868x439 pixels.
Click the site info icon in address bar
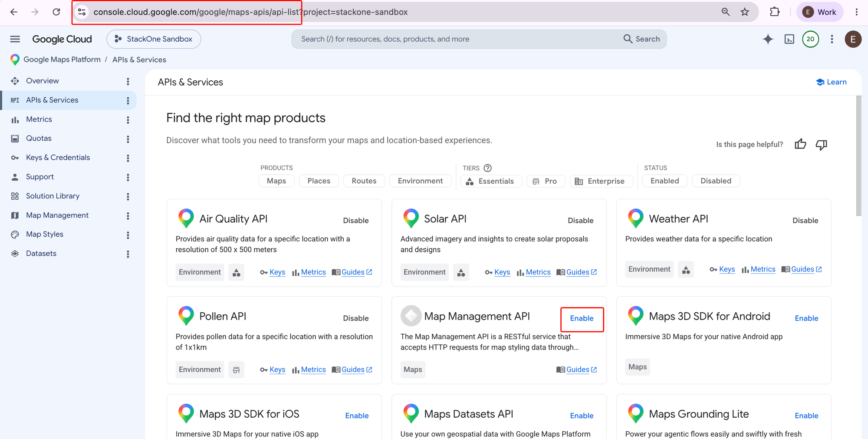(82, 12)
